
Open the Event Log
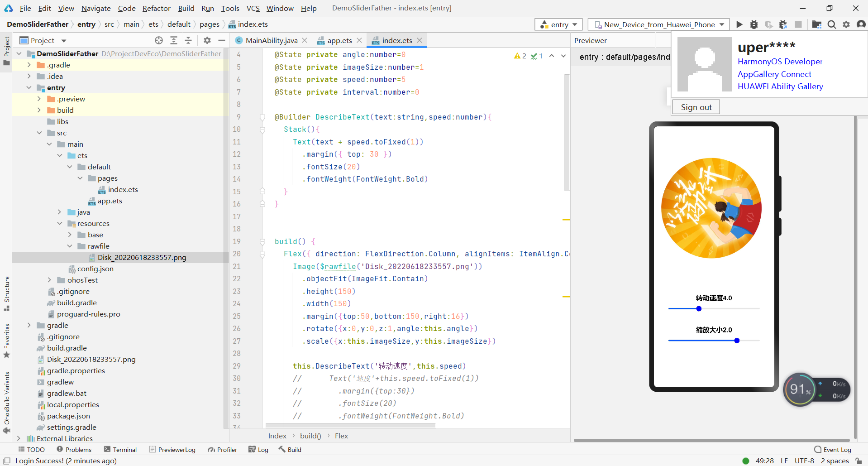point(833,449)
